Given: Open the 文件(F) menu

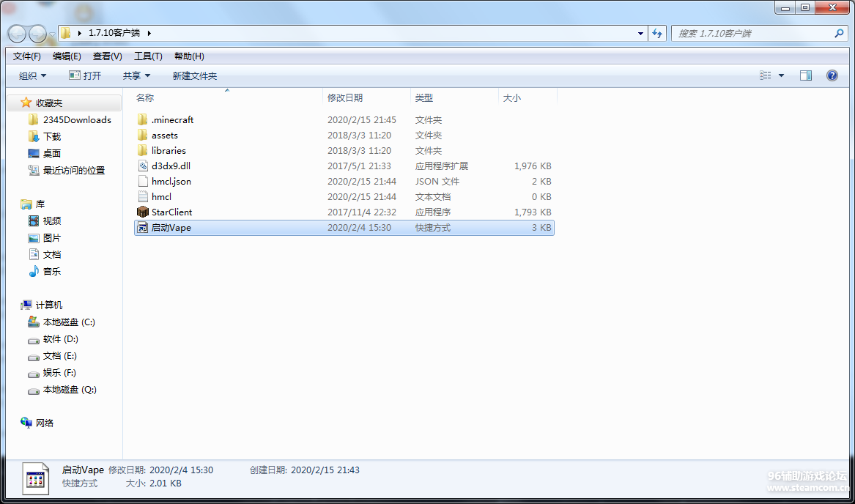Looking at the screenshot, I should (x=27, y=56).
